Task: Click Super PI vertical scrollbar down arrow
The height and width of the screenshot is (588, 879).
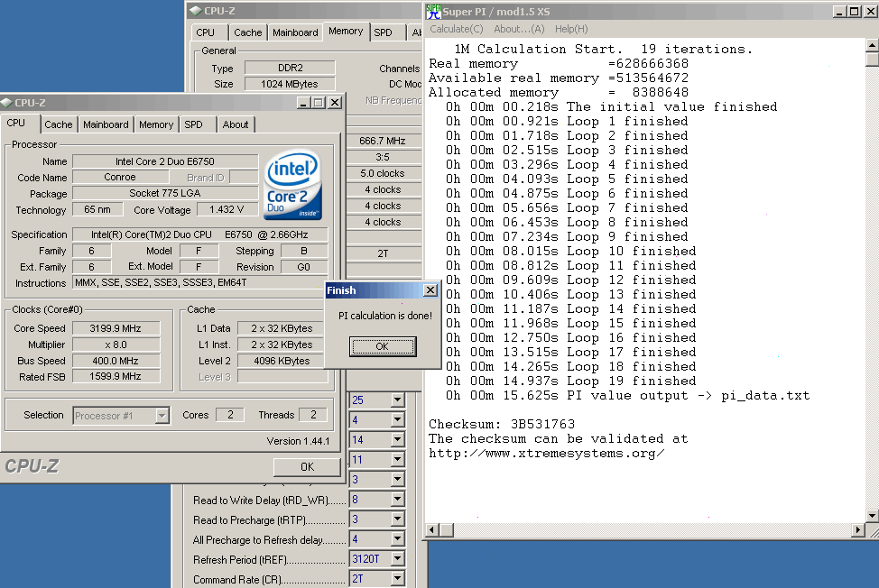Action: coord(873,515)
